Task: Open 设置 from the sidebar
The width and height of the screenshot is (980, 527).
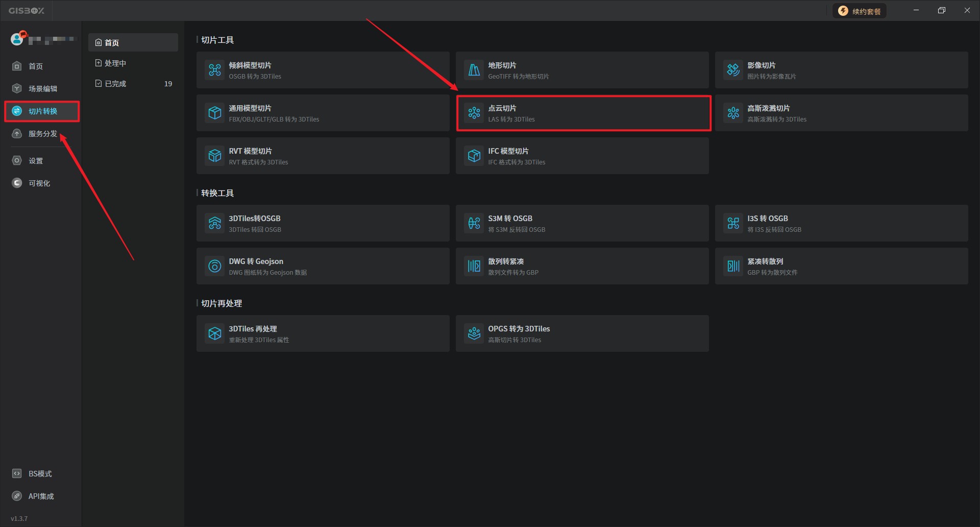Action: tap(35, 161)
